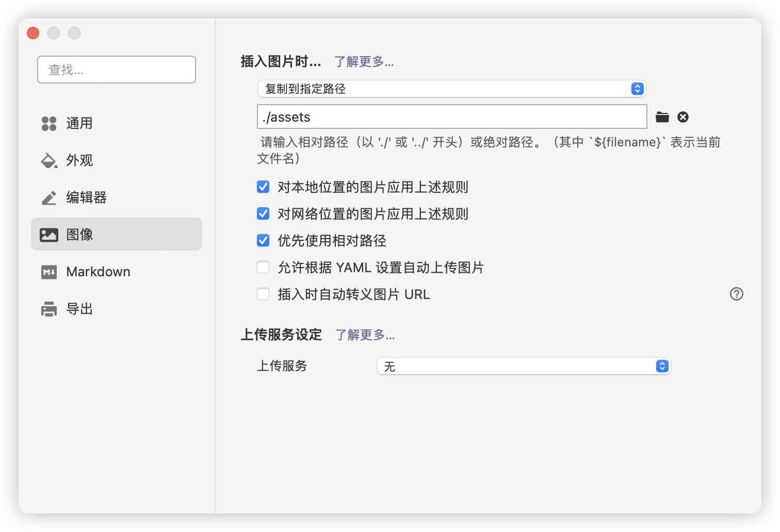The image size is (780, 532).
Task: Click the Markdown sidebar icon
Action: (49, 272)
